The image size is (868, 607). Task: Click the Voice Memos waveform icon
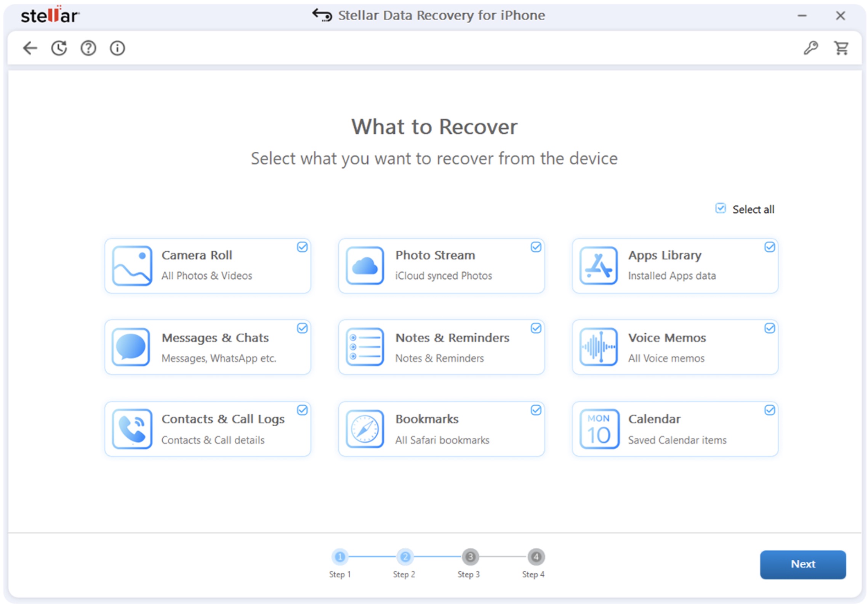[x=598, y=347]
